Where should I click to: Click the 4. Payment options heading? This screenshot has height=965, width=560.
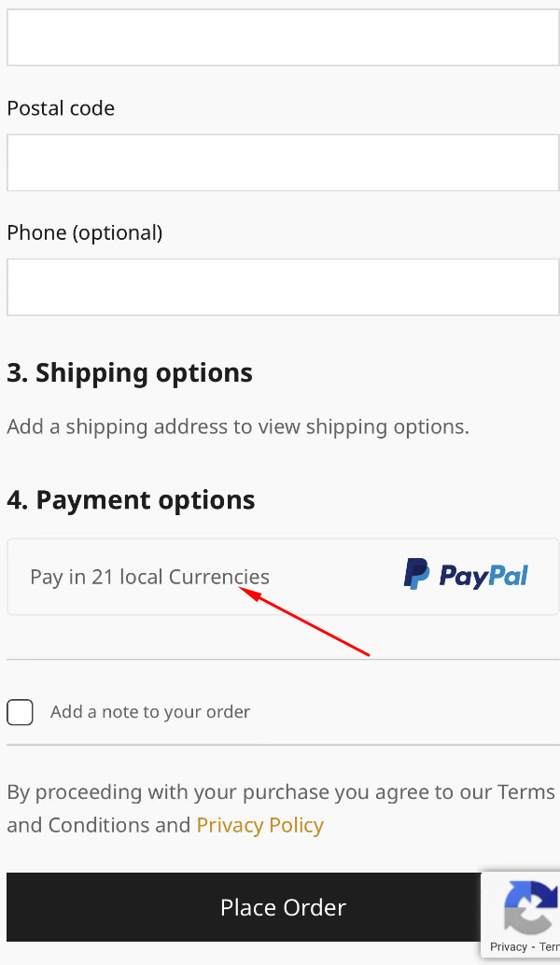pyautogui.click(x=131, y=499)
